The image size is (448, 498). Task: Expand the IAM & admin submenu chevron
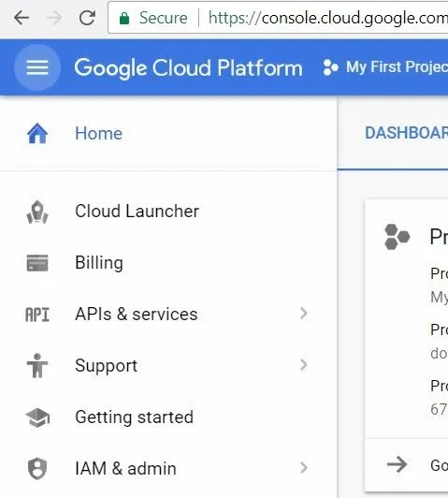point(304,468)
